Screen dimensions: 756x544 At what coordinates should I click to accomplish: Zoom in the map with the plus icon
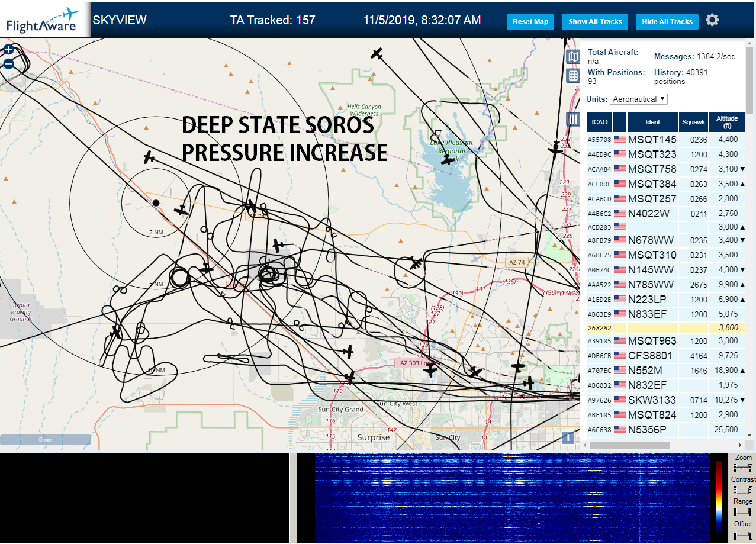point(8,50)
